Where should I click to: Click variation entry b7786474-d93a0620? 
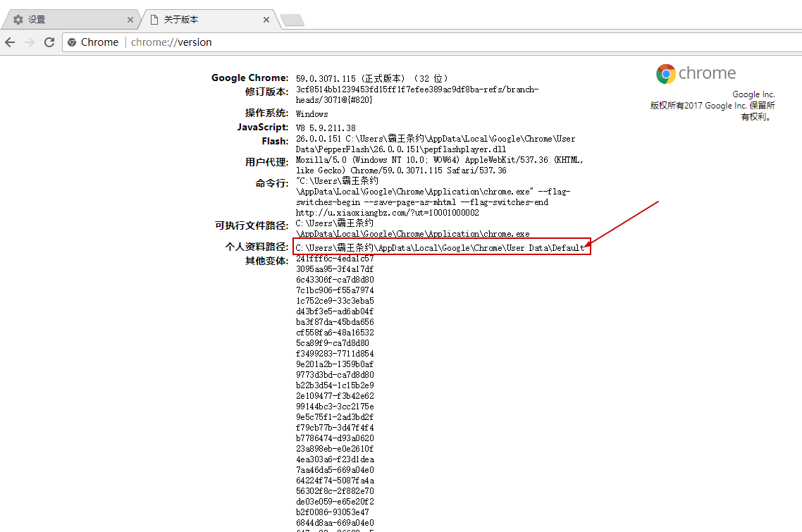pyautogui.click(x=335, y=438)
